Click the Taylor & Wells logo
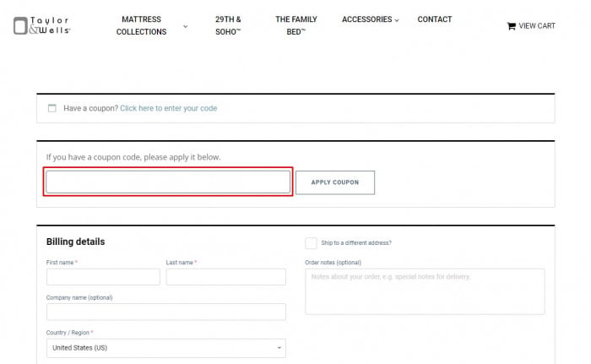 click(42, 25)
